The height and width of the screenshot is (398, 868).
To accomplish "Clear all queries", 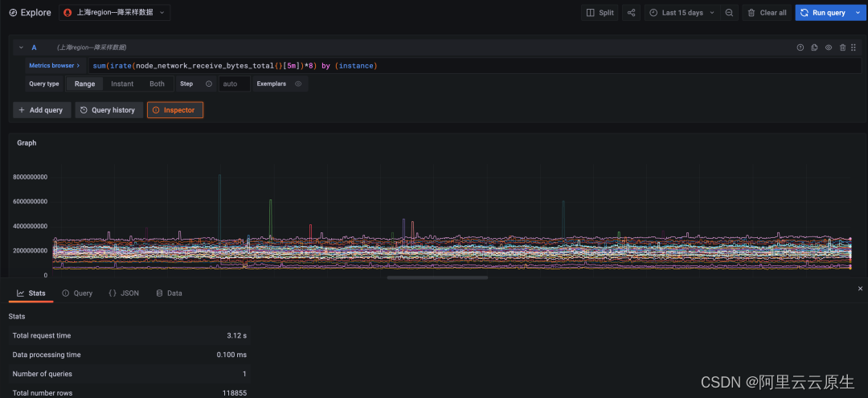I will [767, 12].
